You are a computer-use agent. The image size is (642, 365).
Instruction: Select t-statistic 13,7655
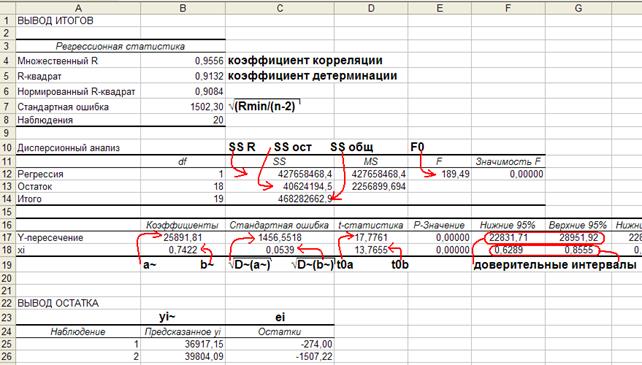coord(371,250)
